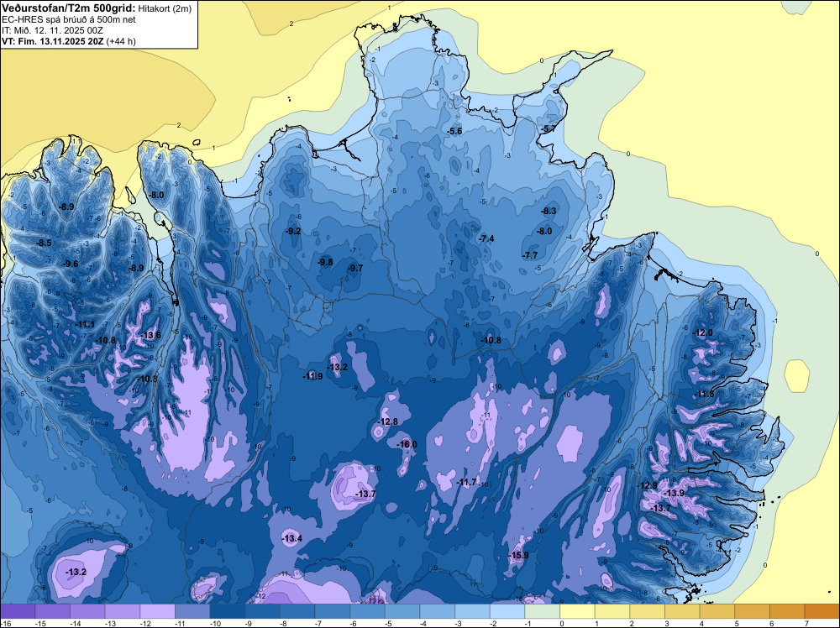The height and width of the screenshot is (628, 840).
Task: Pick the legend swatch between -8 and -7
Action: [x=297, y=611]
